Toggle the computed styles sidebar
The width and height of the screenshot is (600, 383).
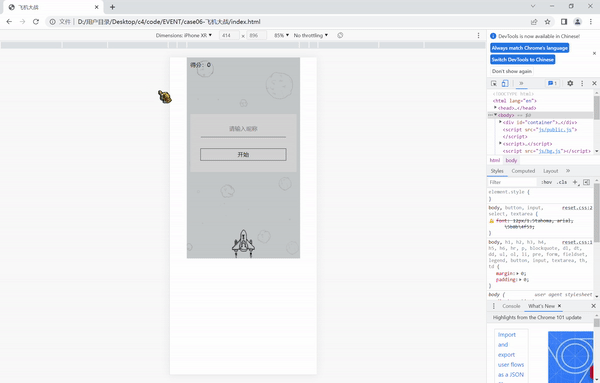(x=587, y=182)
